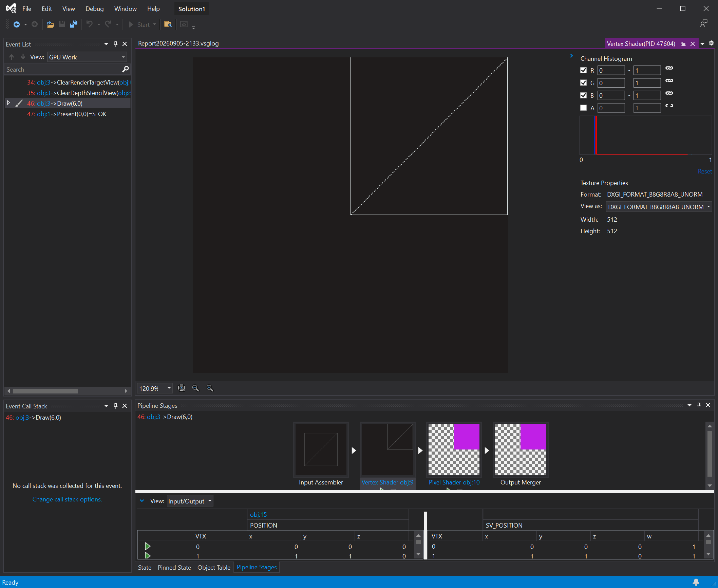
Task: Click the search magnifier in Event List
Action: 126,69
